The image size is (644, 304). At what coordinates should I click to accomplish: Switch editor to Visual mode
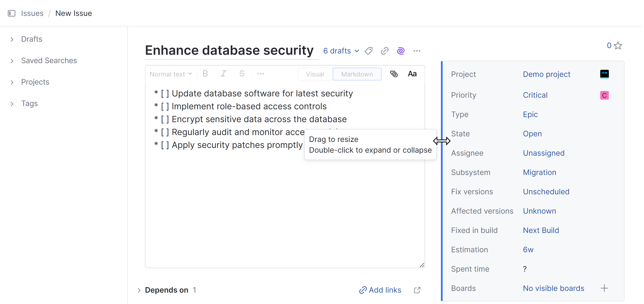[315, 74]
